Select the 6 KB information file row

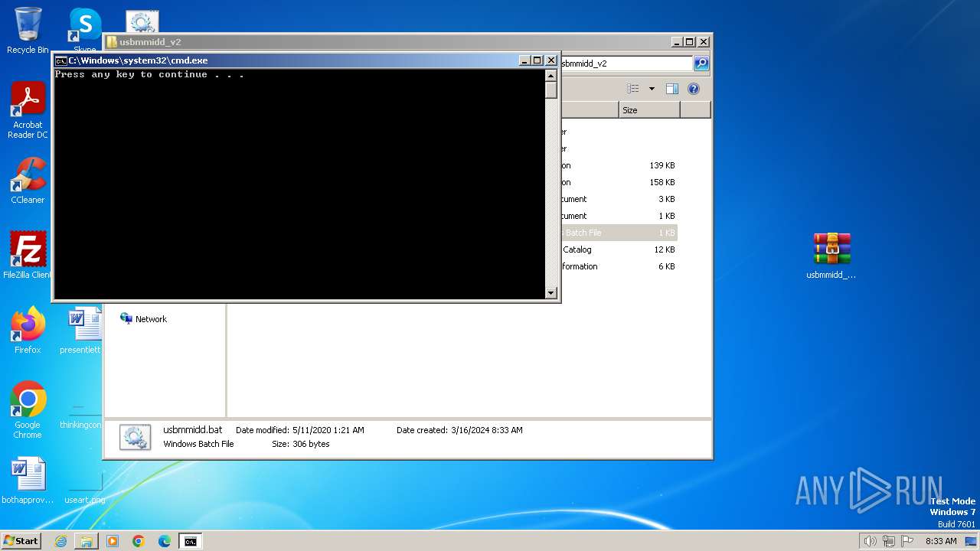click(619, 266)
